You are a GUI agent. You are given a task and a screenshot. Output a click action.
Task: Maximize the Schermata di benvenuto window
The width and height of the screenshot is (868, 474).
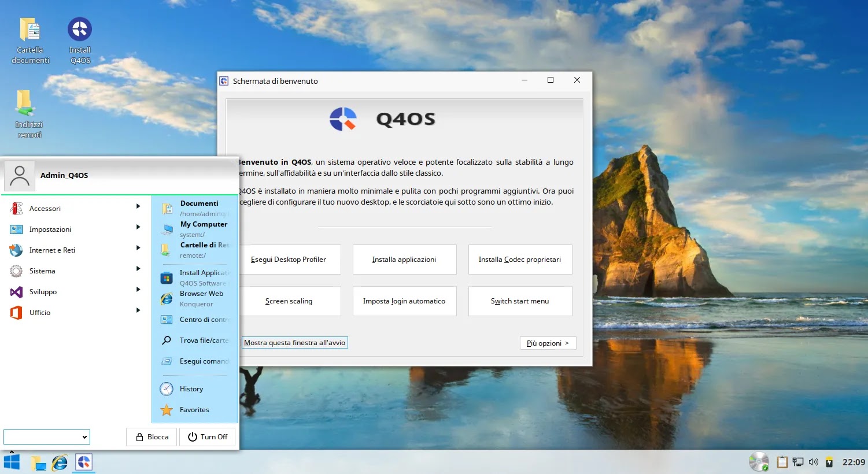pyautogui.click(x=551, y=80)
